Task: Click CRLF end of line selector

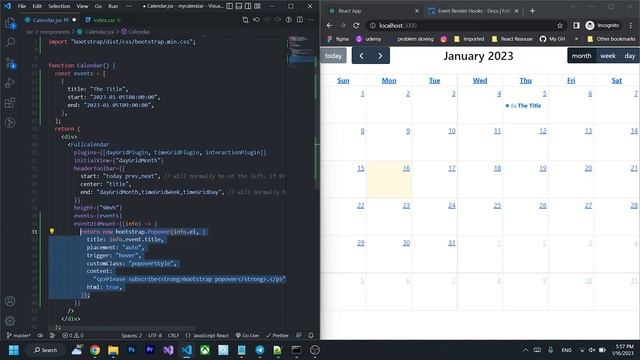Action: tap(173, 335)
